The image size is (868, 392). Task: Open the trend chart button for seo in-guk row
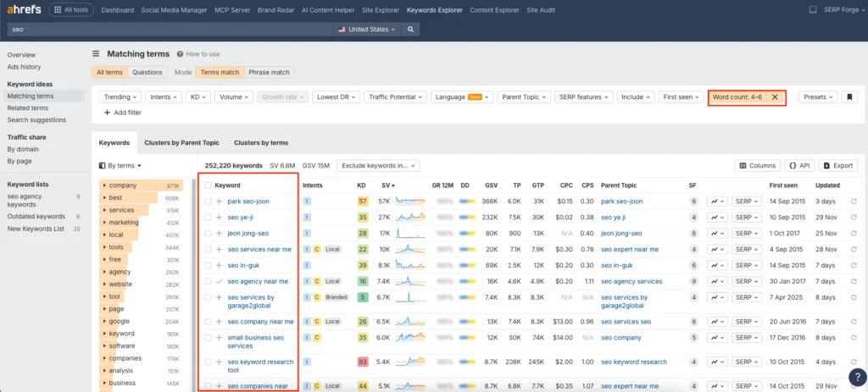[718, 265]
